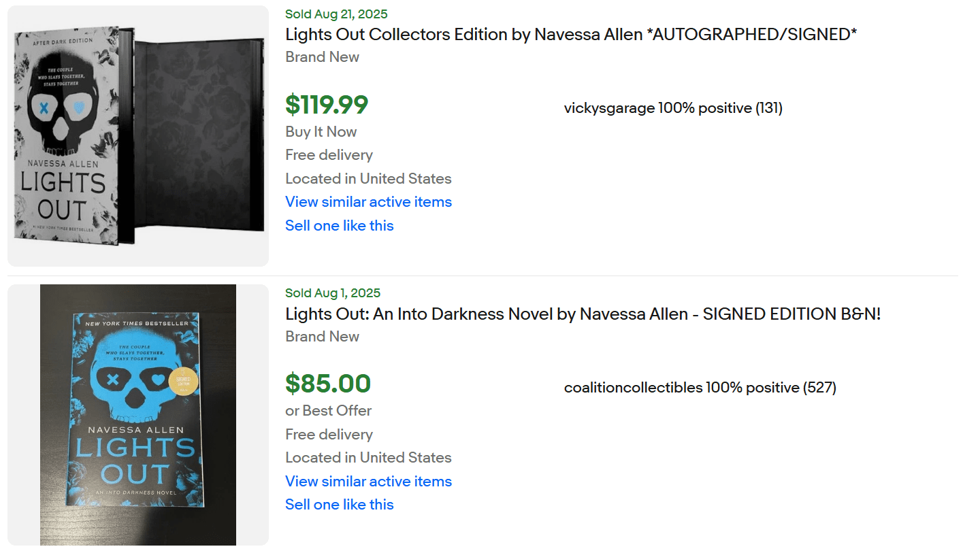The image size is (980, 551).
Task: Click the or Best Offer label
Action: click(328, 411)
